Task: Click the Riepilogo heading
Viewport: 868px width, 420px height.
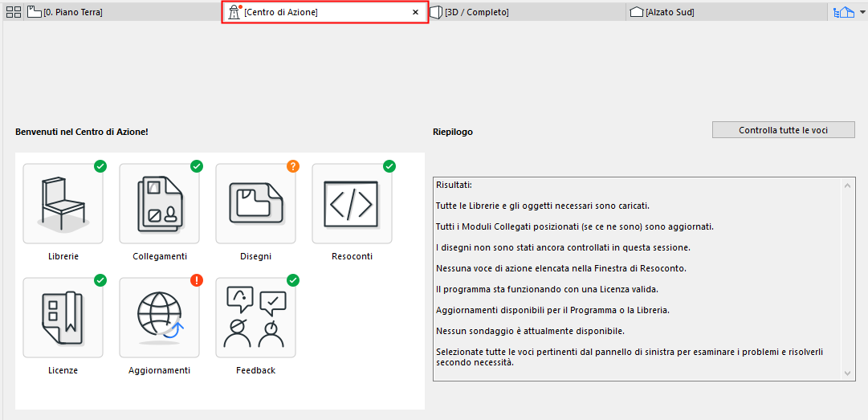Action: (453, 133)
